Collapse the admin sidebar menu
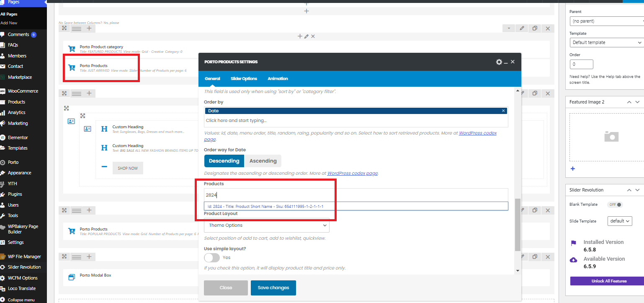644x303 pixels. coord(21,300)
